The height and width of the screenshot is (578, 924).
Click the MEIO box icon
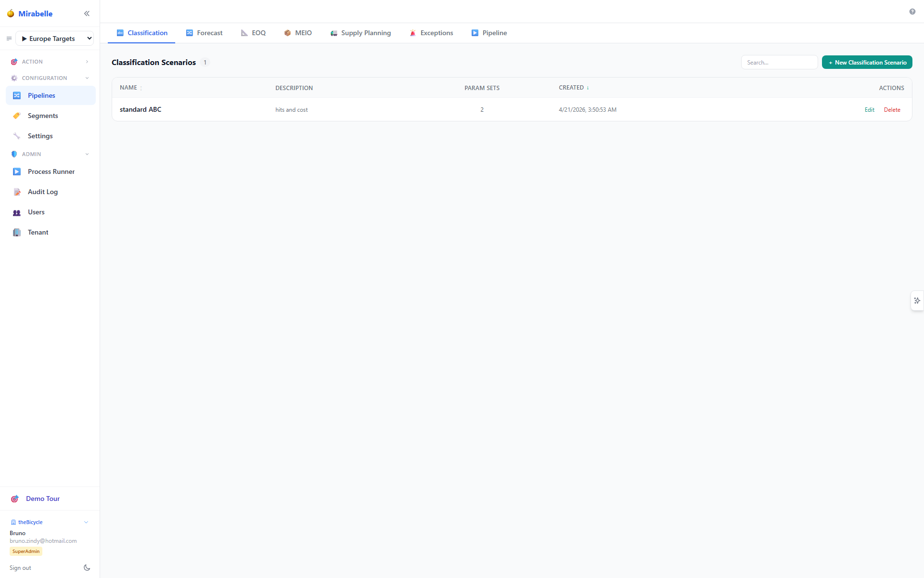click(287, 33)
